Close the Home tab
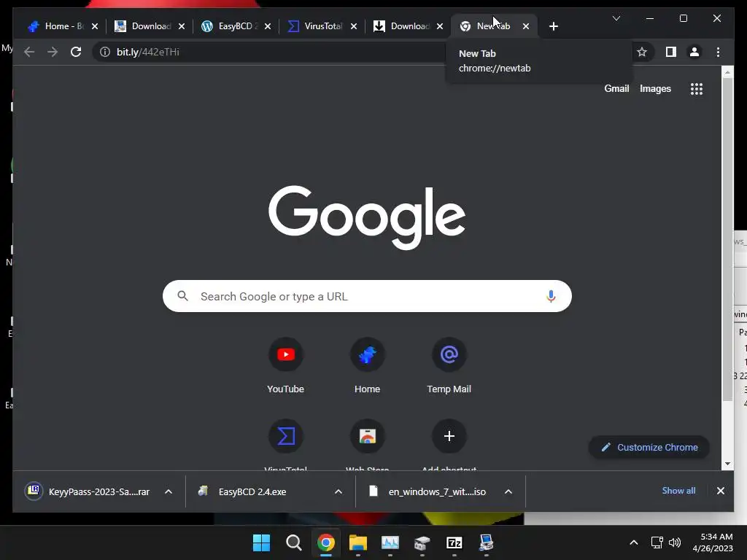747x560 pixels. 95,26
